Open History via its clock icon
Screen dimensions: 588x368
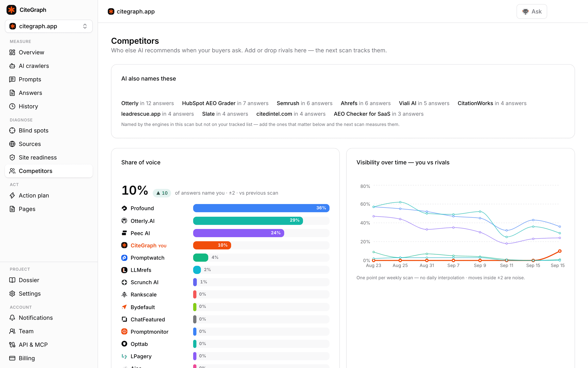pyautogui.click(x=12, y=106)
